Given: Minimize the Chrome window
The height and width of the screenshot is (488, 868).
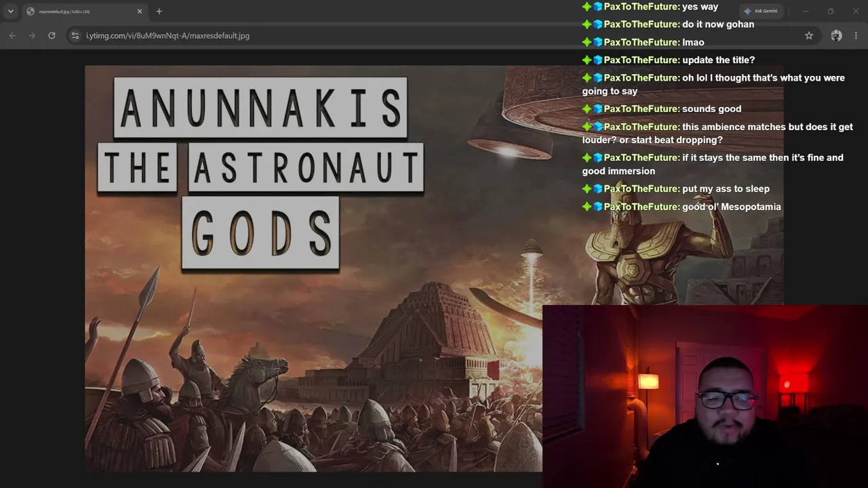Looking at the screenshot, I should pos(806,11).
